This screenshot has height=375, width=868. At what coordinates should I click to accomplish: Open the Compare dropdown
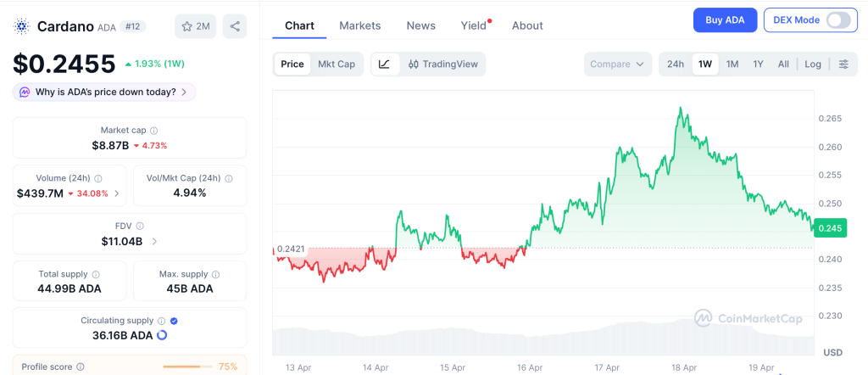pyautogui.click(x=618, y=64)
